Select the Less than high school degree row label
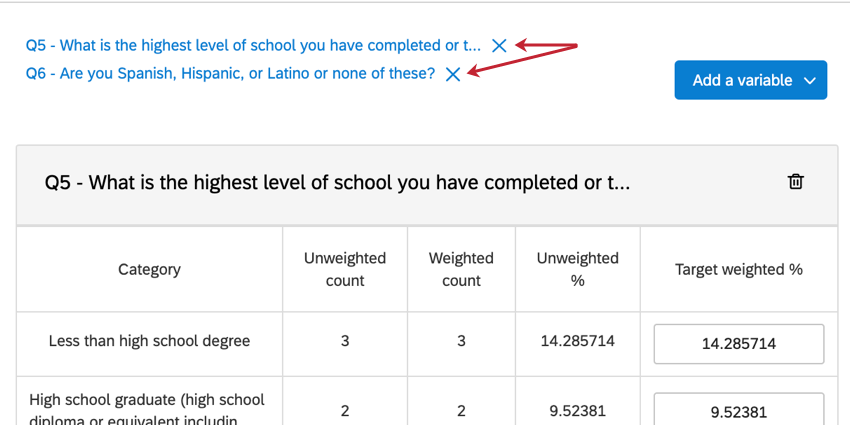Screen dimensions: 850x425 [x=150, y=341]
